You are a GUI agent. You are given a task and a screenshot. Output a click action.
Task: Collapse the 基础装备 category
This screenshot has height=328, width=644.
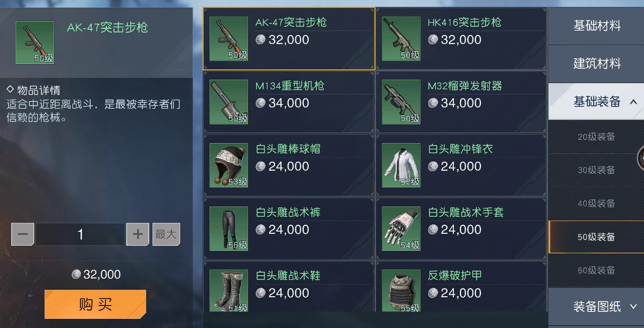[597, 102]
